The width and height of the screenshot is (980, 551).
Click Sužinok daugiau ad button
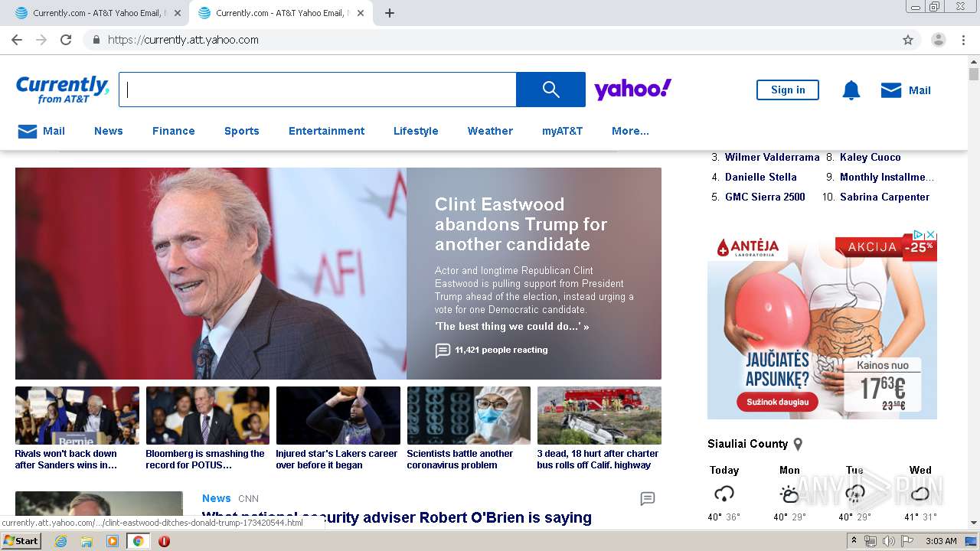pos(777,402)
